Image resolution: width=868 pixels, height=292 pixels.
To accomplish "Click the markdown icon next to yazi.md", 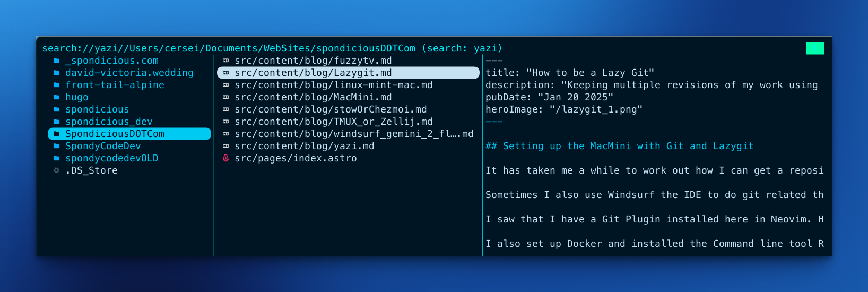I will [225, 146].
